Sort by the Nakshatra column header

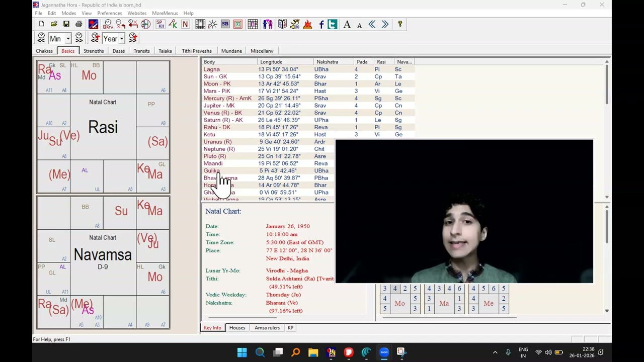pos(334,62)
